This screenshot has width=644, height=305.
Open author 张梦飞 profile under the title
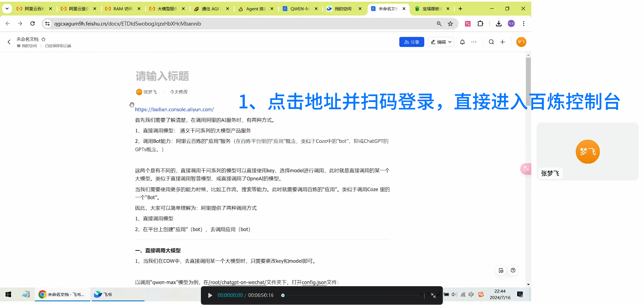point(147,92)
